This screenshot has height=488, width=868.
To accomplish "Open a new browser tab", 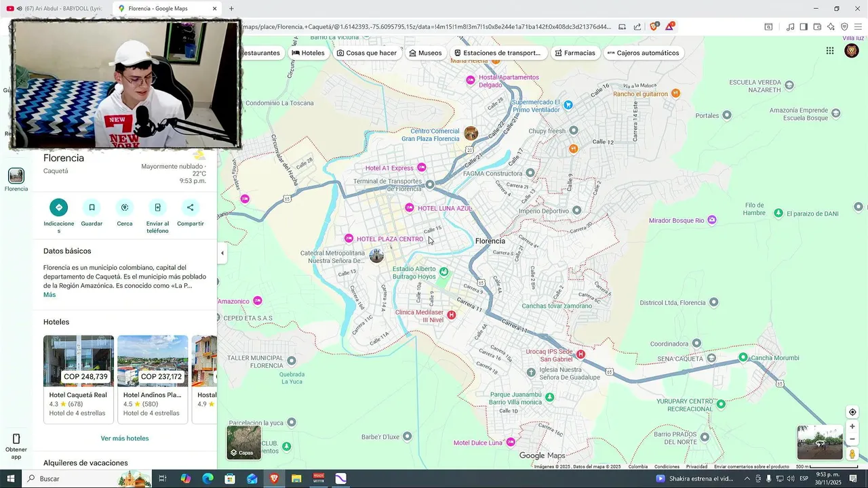I will (x=231, y=9).
